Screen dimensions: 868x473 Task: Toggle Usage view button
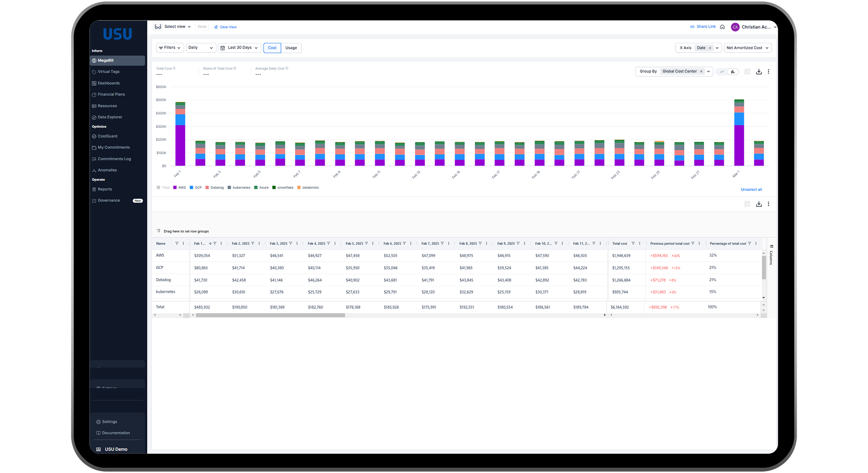[291, 47]
